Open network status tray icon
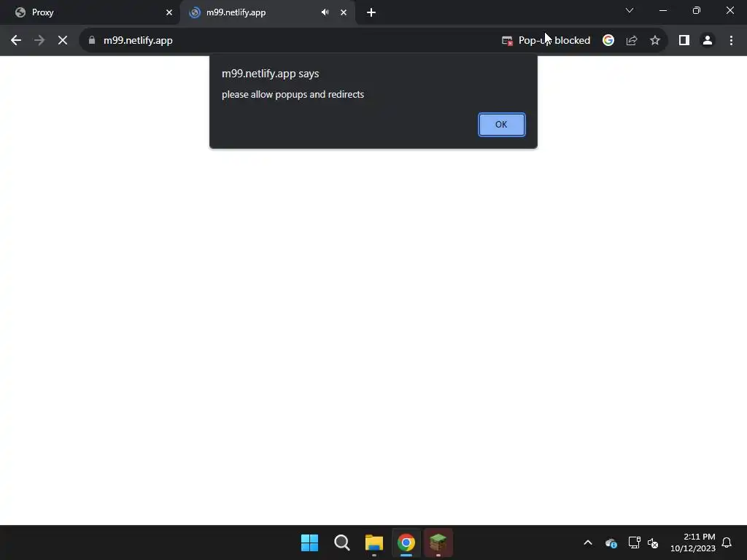The width and height of the screenshot is (747, 560). click(634, 542)
